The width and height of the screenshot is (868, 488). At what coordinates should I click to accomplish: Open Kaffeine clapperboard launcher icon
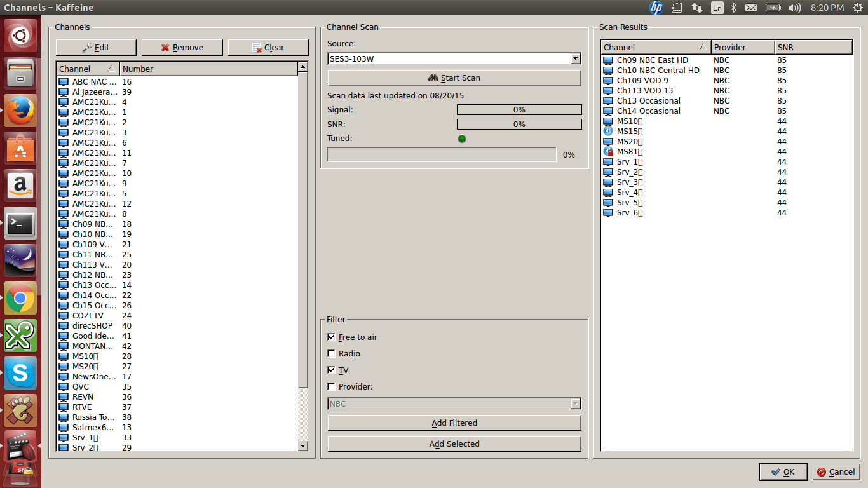pos(20,447)
